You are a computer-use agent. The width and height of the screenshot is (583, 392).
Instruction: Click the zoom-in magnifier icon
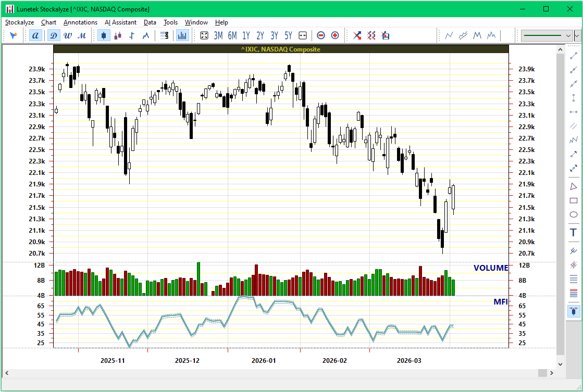[x=335, y=35]
